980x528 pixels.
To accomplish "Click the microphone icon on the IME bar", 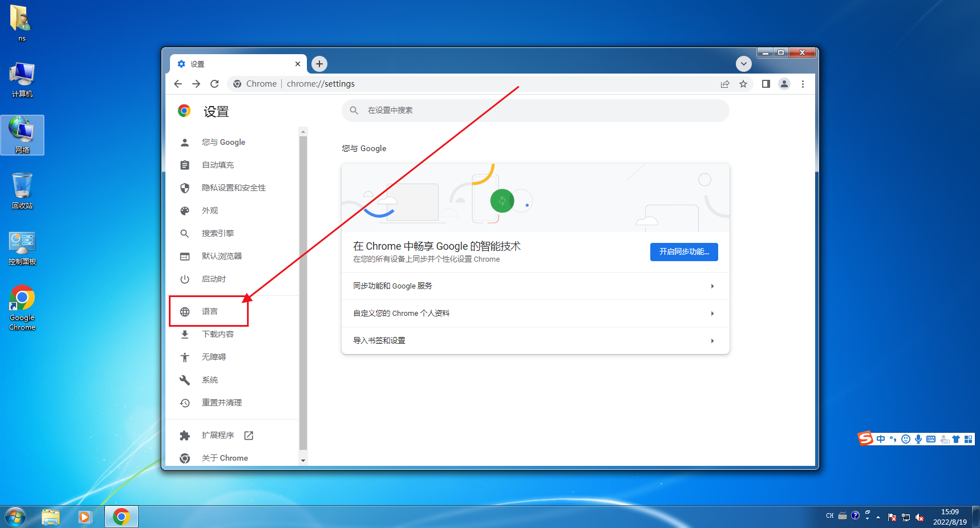I will coord(918,439).
